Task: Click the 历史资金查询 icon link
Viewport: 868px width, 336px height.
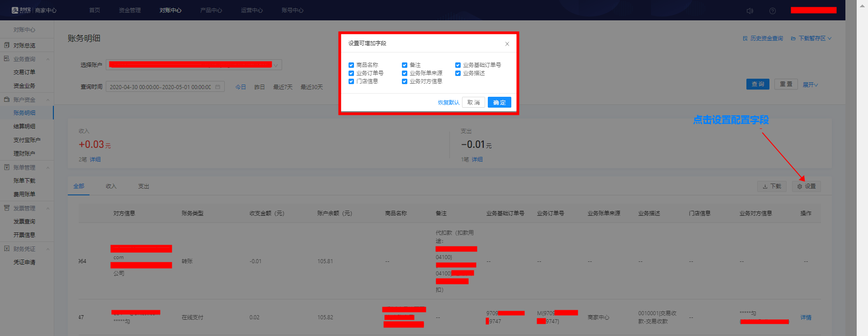Action: point(745,38)
